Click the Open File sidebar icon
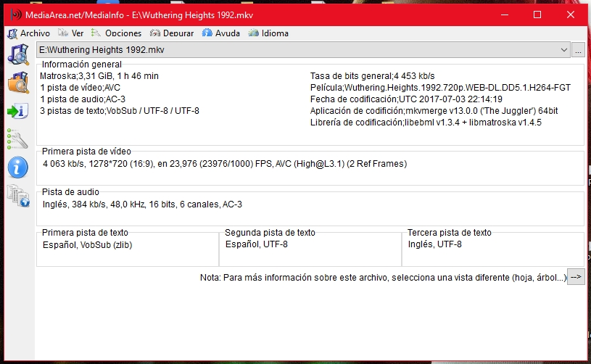This screenshot has width=591, height=364. click(x=18, y=54)
